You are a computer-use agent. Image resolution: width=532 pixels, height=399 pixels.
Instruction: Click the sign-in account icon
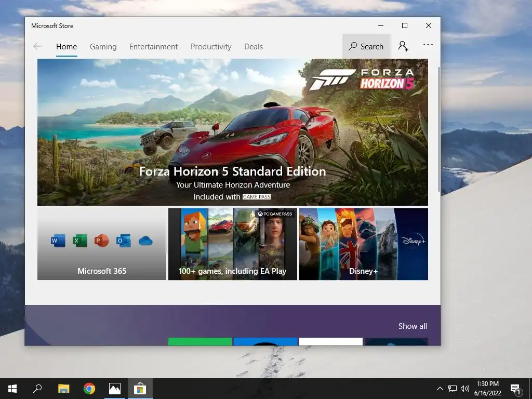click(403, 46)
